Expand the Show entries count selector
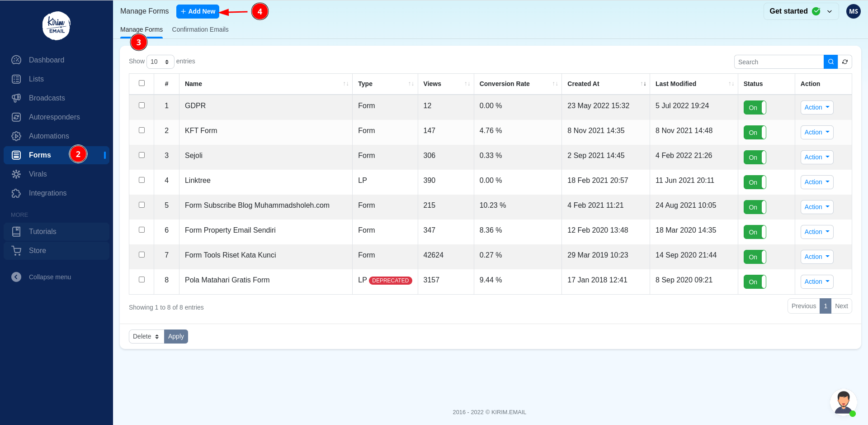The width and height of the screenshot is (868, 425). pos(160,62)
